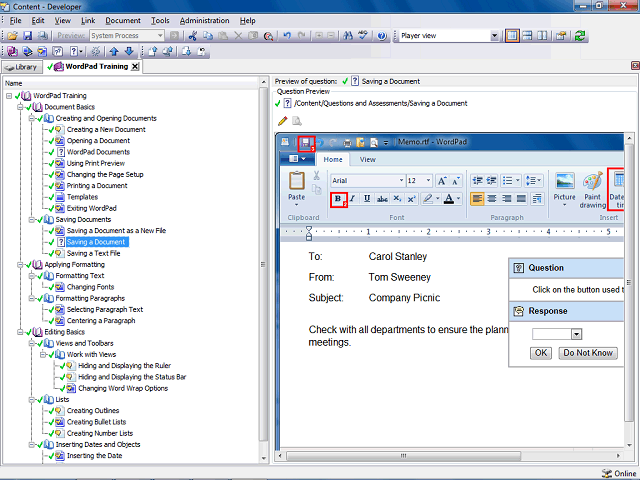Toggle the single-pane layout view button
The width and height of the screenshot is (640, 480).
coord(512,36)
